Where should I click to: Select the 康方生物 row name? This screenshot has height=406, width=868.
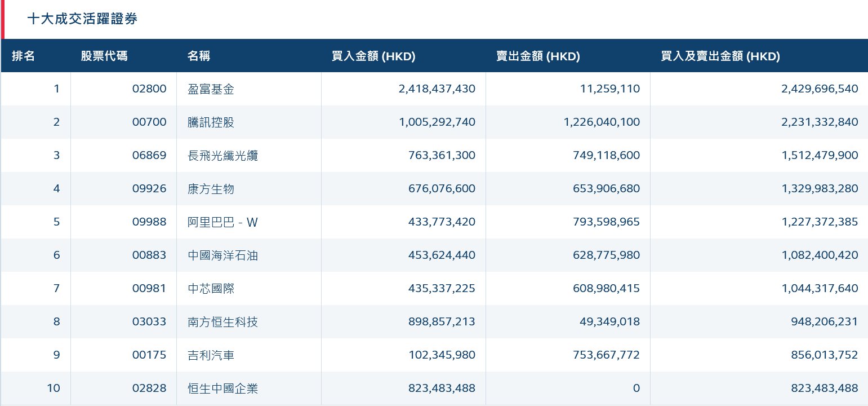click(211, 189)
